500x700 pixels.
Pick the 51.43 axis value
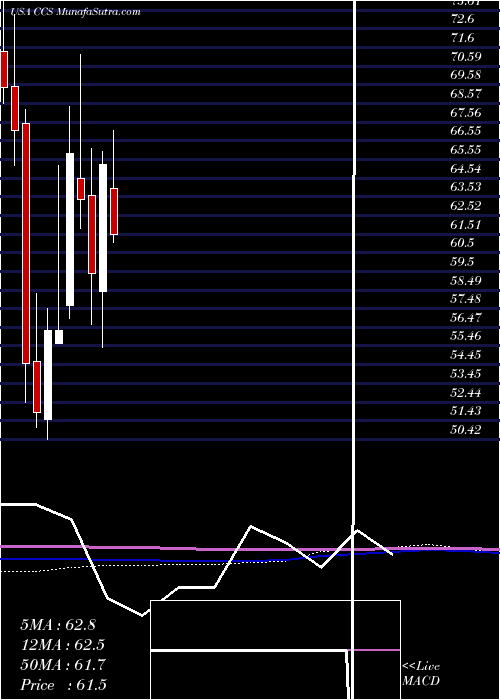pos(466,411)
